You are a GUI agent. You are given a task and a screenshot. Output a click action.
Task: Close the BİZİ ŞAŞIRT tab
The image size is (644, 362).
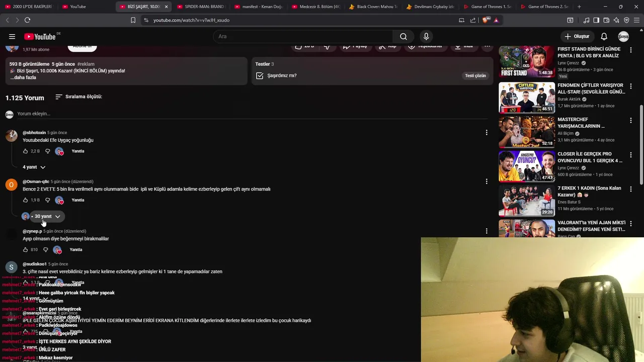point(166,7)
